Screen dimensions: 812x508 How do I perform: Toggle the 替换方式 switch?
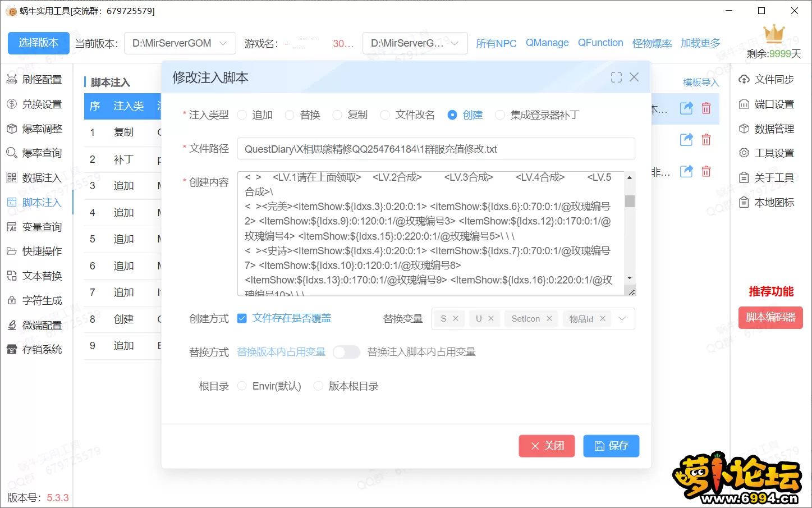[x=346, y=352]
